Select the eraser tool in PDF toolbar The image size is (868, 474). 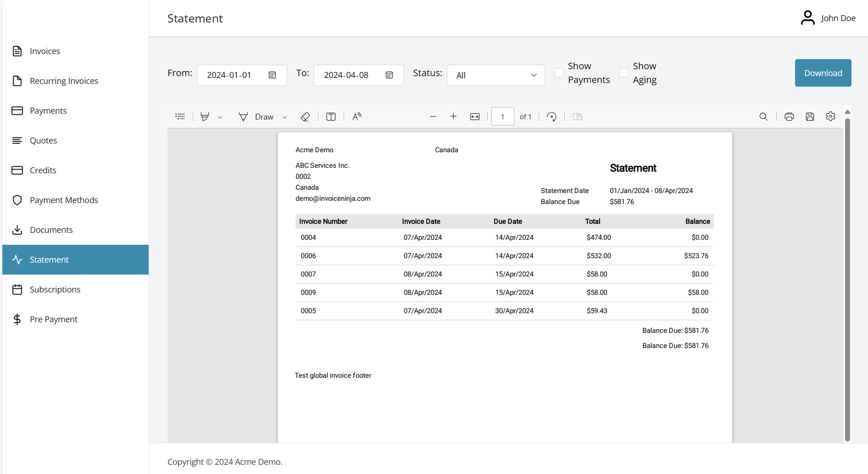(305, 116)
